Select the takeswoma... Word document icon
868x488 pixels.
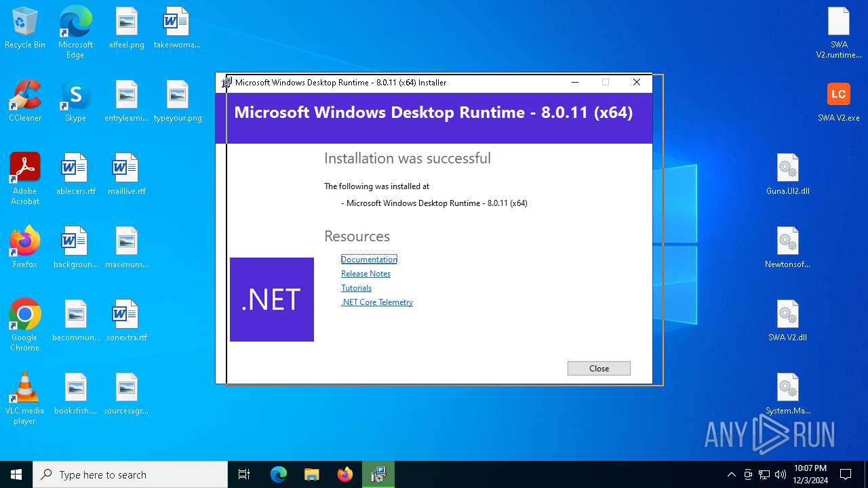(177, 28)
